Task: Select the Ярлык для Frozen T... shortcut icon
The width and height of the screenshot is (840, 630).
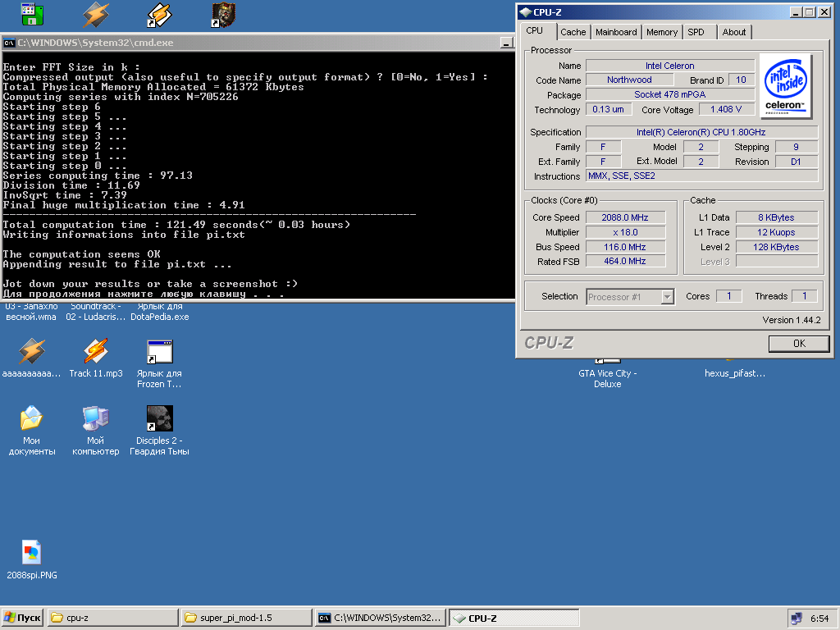Action: point(159,351)
